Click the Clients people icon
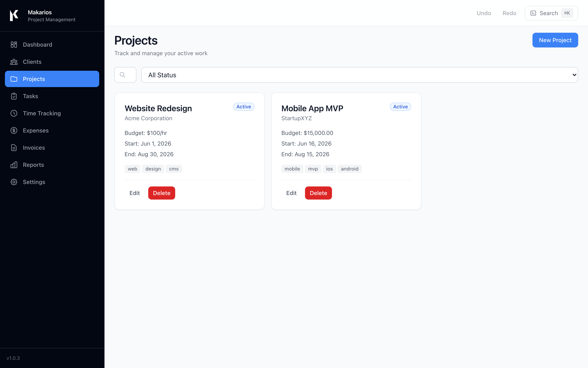Screen dimensions: 588x368 coord(14,62)
